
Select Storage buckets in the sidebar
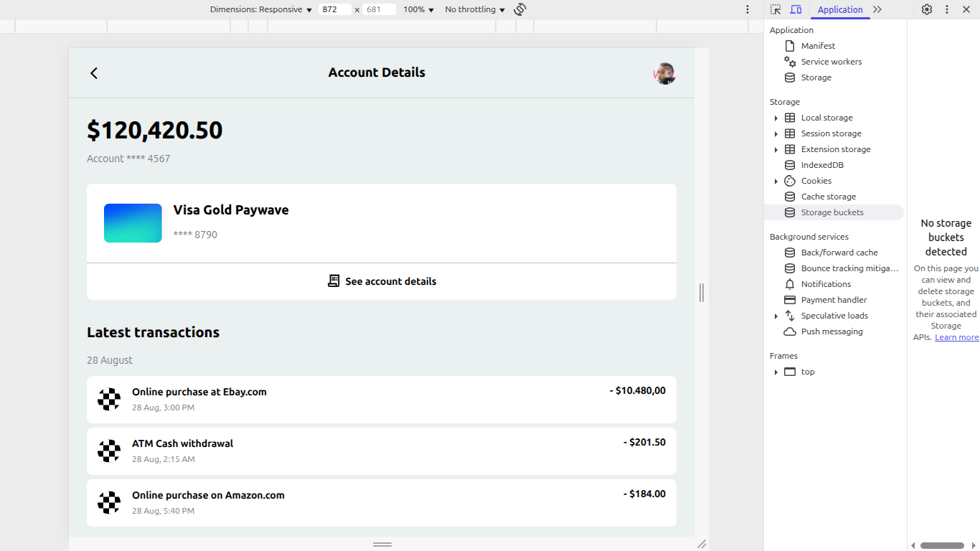coord(832,212)
